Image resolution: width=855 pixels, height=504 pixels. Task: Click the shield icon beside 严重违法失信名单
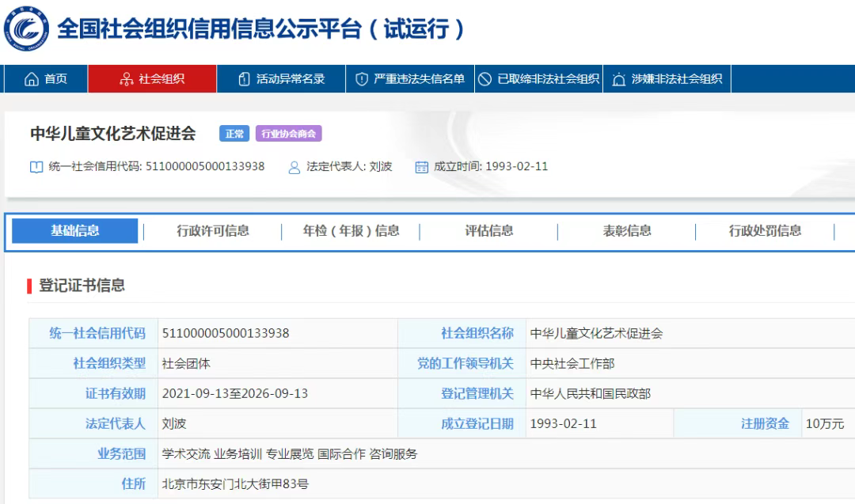coord(362,79)
